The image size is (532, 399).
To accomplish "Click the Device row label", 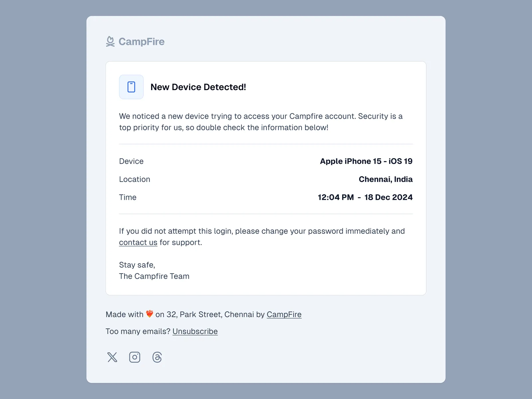I will [x=131, y=161].
